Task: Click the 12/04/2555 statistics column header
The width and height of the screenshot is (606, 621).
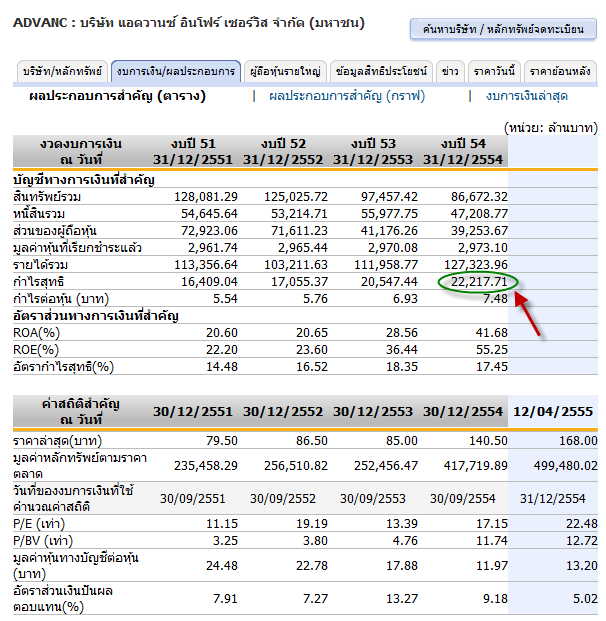Action: [x=553, y=412]
